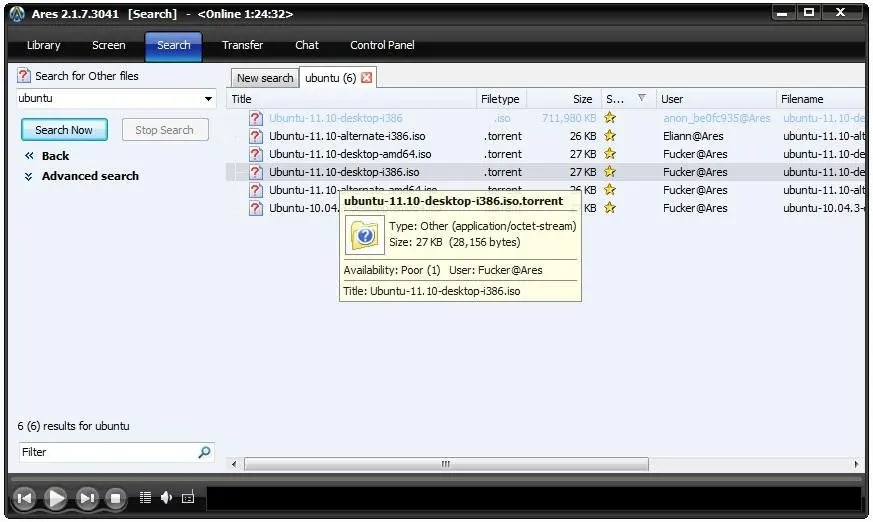Click the Filter magnifier icon

point(204,452)
